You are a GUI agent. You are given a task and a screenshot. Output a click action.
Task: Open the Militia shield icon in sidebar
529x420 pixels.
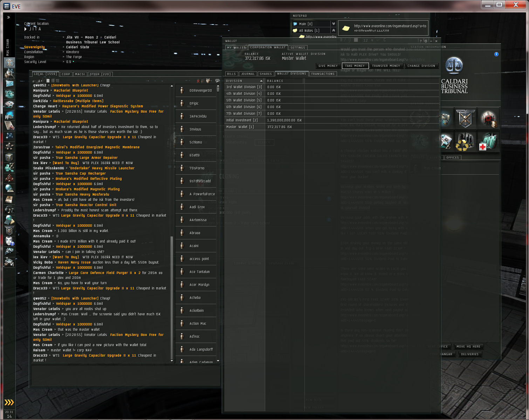click(x=9, y=231)
